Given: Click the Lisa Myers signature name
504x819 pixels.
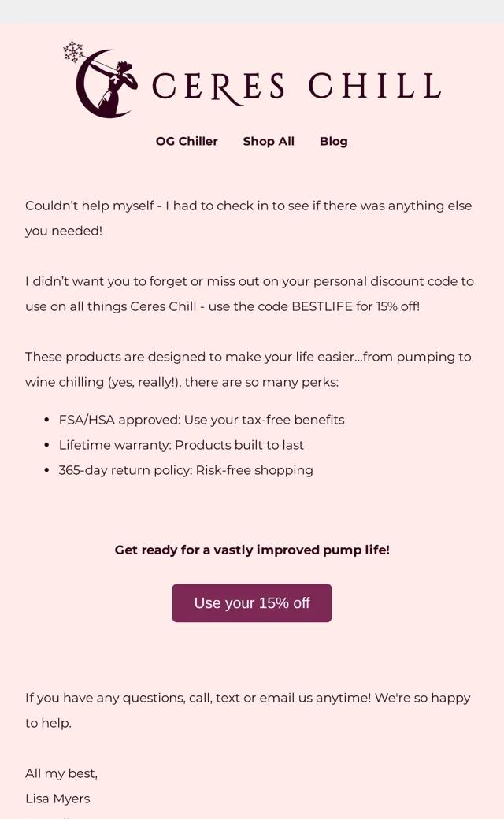Looking at the screenshot, I should [57, 799].
